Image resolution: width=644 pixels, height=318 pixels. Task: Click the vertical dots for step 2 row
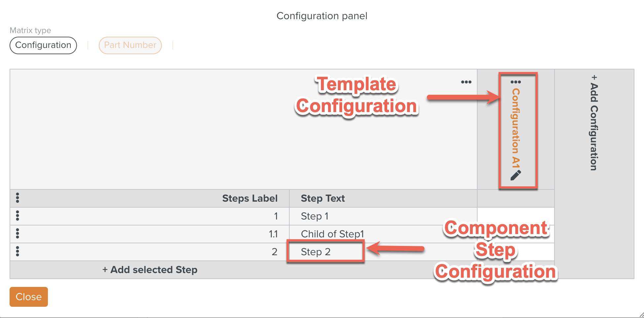tap(18, 252)
